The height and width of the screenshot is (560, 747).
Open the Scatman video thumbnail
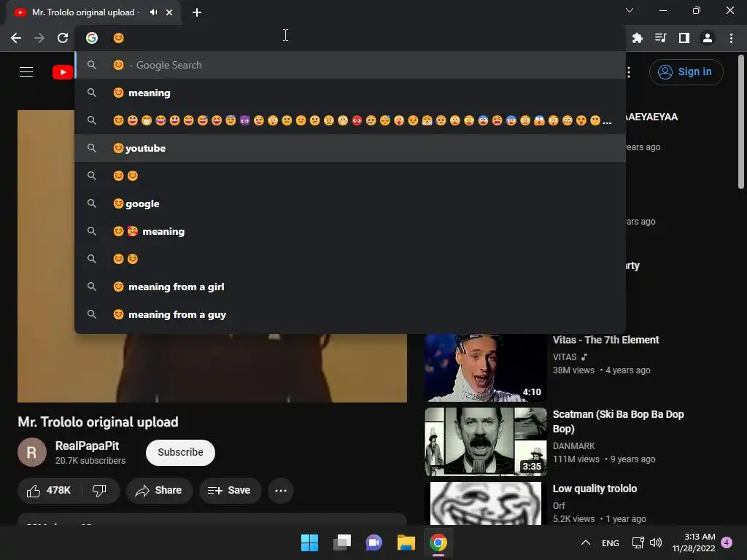485,441
